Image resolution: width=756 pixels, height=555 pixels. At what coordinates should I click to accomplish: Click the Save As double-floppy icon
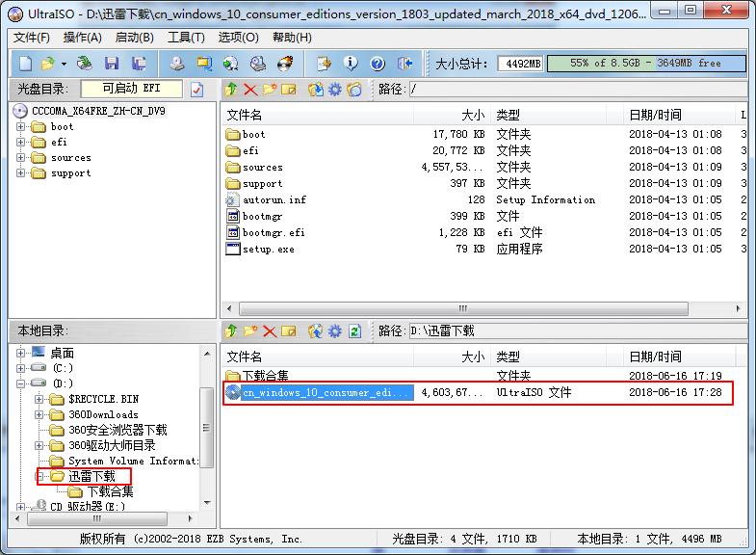(x=139, y=64)
